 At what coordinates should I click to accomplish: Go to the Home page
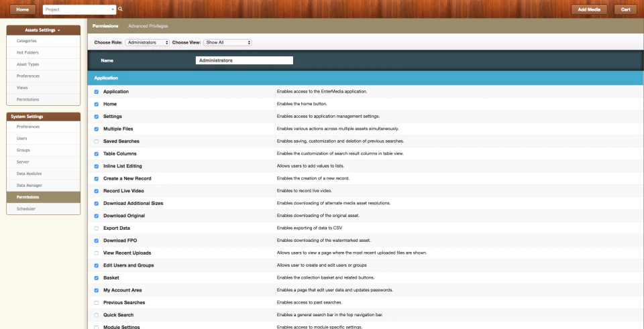23,9
